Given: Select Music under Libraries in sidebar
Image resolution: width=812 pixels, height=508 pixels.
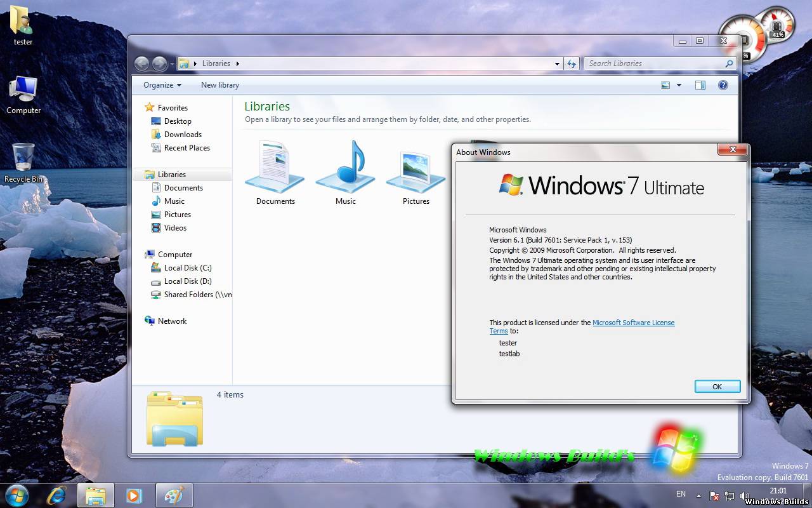Looking at the screenshot, I should (x=168, y=201).
